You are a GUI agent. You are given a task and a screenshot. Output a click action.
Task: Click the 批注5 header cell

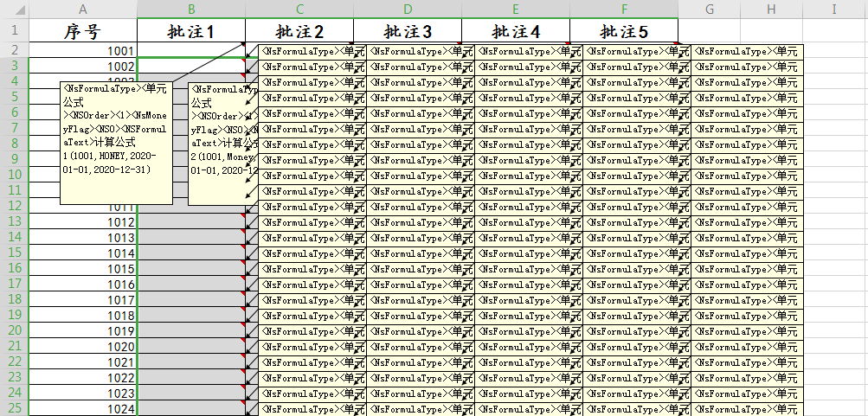(624, 30)
